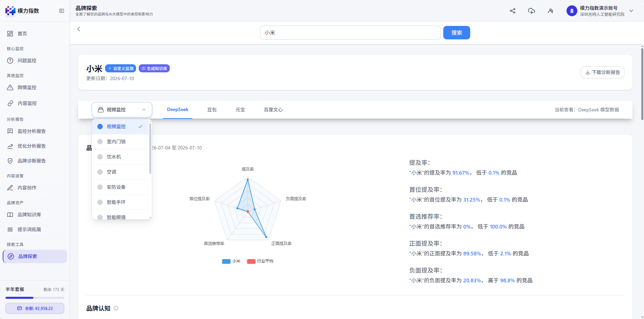Click the 余额 ¥2,958.22 button
Viewport: 644px width, 319px height.
coord(35,308)
